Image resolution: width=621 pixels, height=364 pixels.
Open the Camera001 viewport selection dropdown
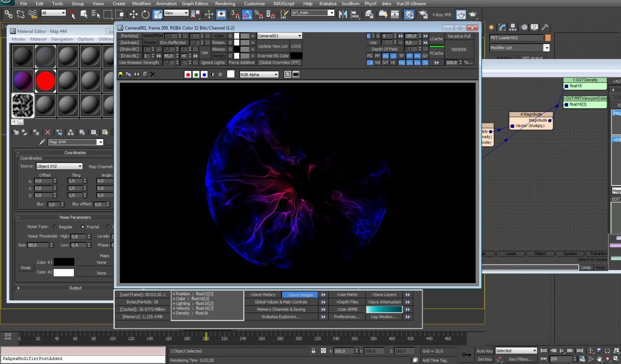pos(279,35)
